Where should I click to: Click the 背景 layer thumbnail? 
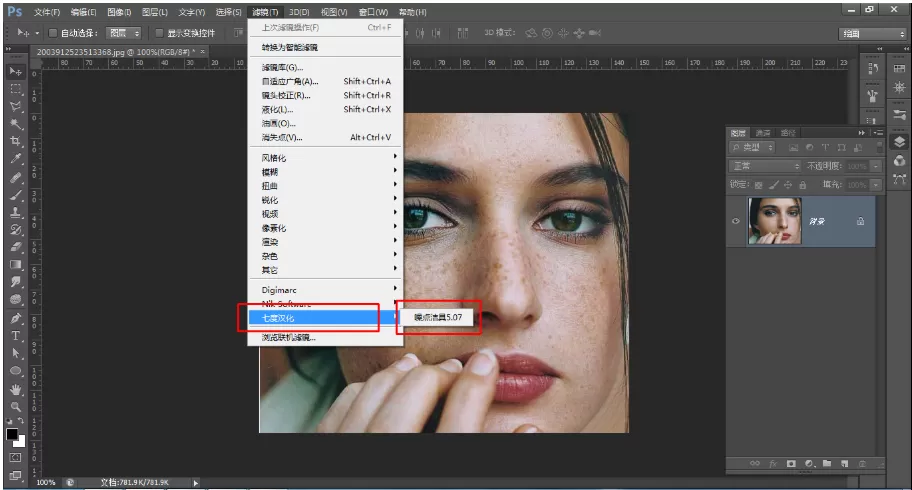(x=775, y=221)
